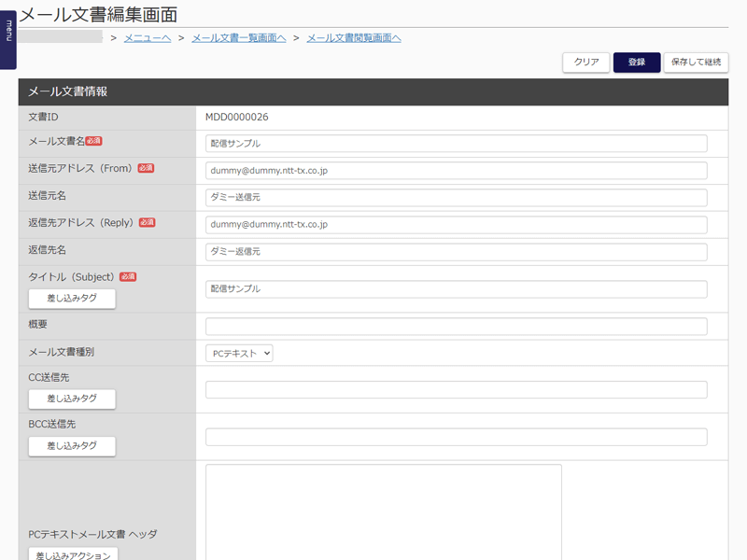The width and height of the screenshot is (747, 560).
Task: Open the メール文書種別 dropdown
Action: click(239, 354)
